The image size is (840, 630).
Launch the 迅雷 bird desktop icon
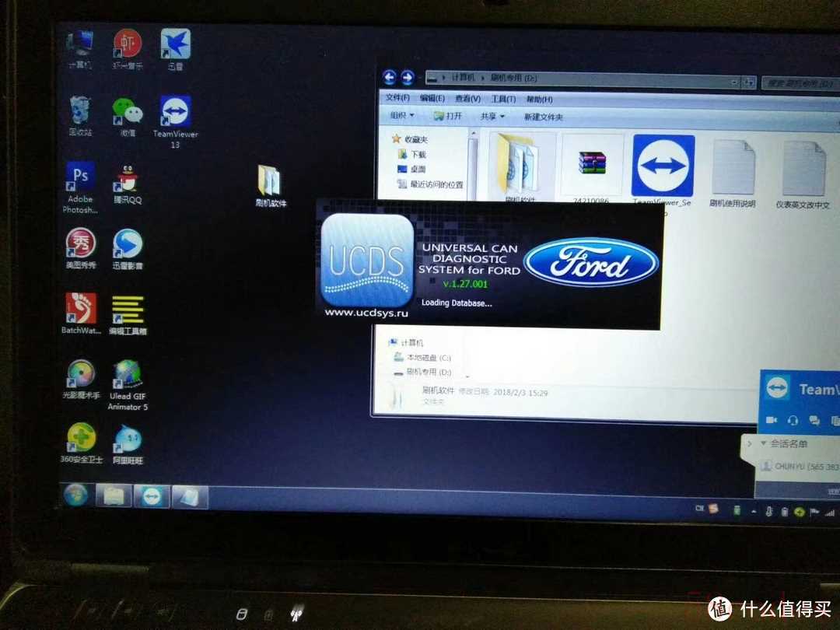pos(175,49)
